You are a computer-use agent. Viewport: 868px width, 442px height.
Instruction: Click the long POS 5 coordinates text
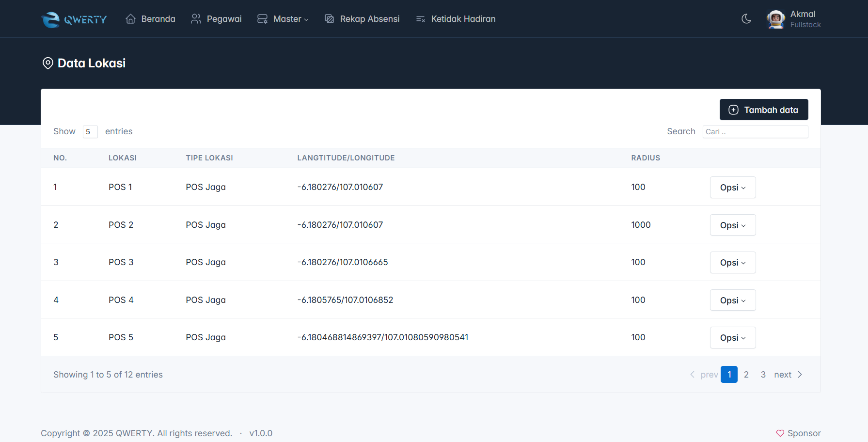383,337
